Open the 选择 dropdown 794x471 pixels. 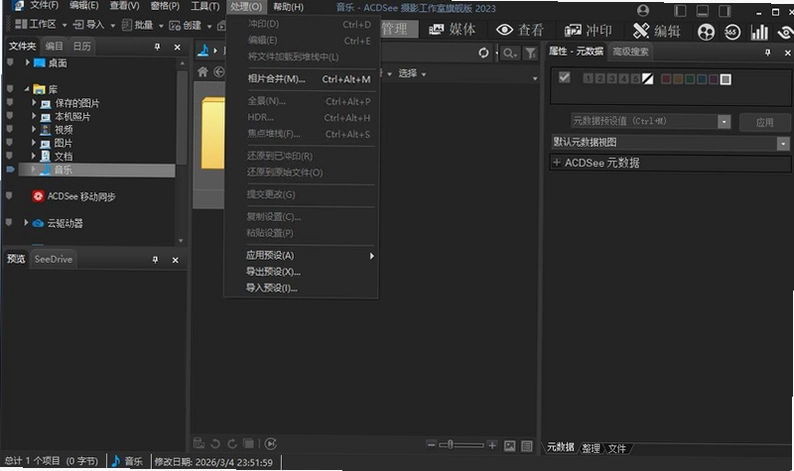[412, 74]
